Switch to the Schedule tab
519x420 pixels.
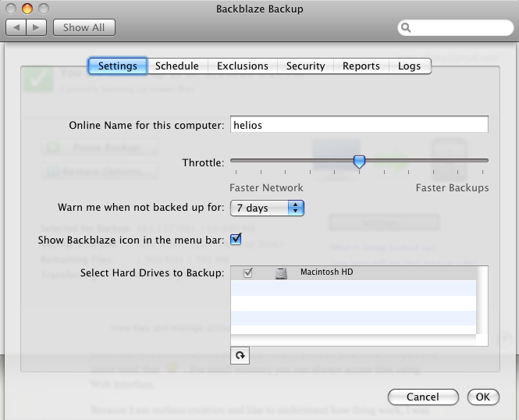click(x=177, y=66)
